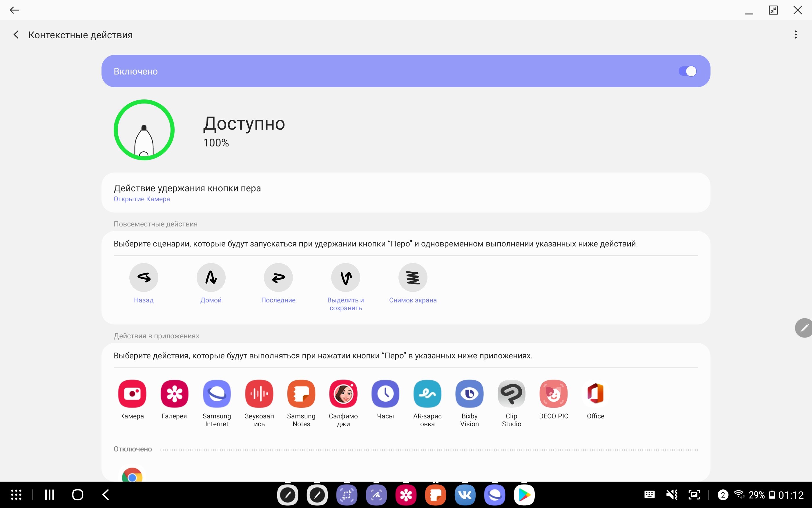Click the window back arrow in title bar
This screenshot has width=812, height=508.
pyautogui.click(x=14, y=10)
